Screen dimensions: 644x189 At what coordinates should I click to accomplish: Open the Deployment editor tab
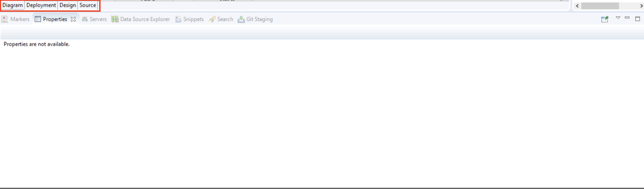coord(41,5)
